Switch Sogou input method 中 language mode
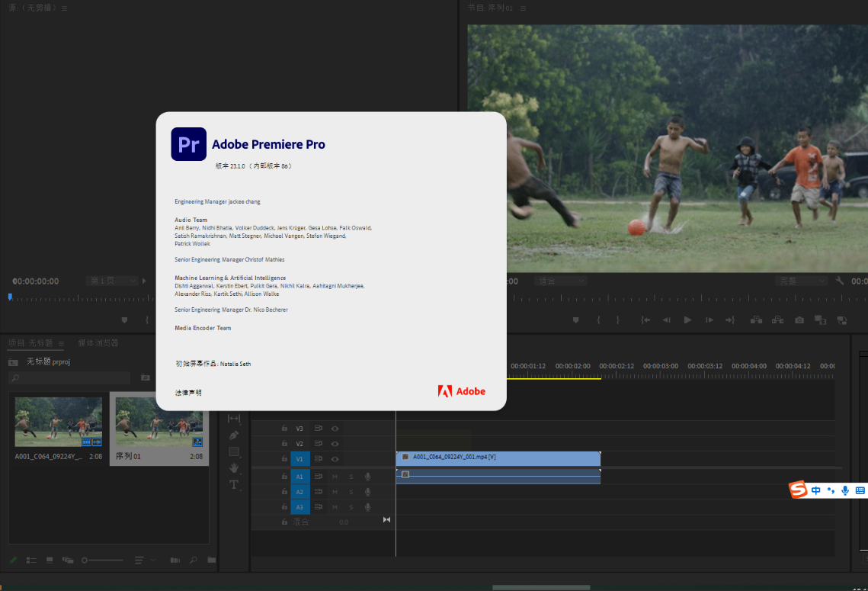Image resolution: width=868 pixels, height=591 pixels. pos(816,490)
